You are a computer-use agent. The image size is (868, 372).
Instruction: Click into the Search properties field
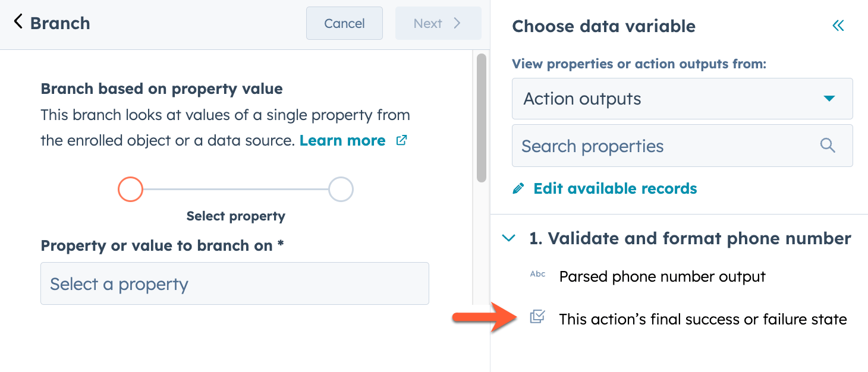683,146
